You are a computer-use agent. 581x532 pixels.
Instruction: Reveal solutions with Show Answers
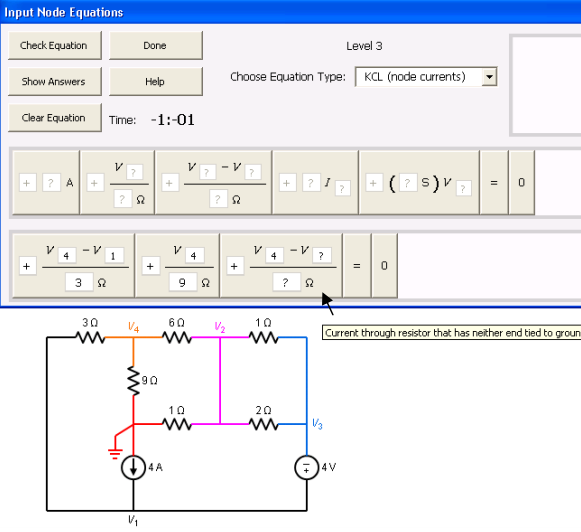coord(54,82)
